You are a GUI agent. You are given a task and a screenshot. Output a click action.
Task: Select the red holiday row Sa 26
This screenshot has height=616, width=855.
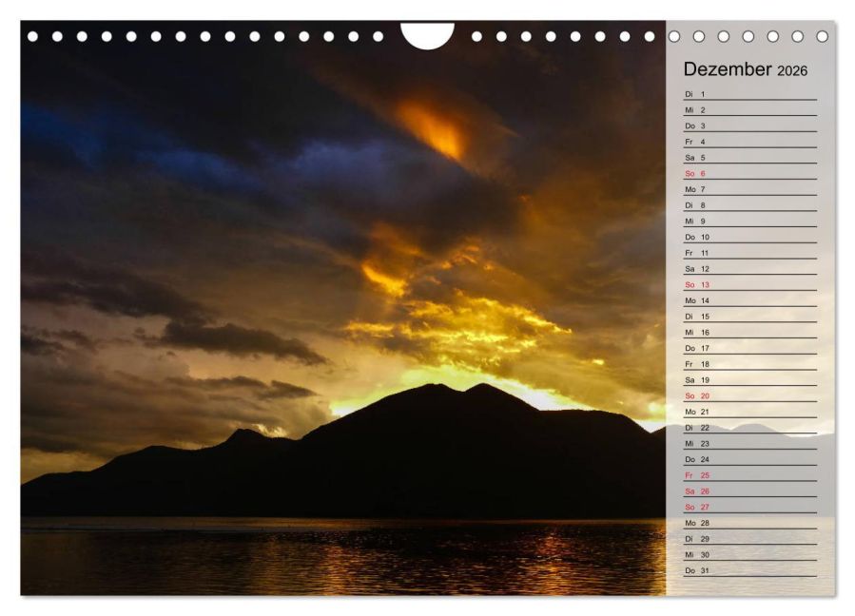750,491
